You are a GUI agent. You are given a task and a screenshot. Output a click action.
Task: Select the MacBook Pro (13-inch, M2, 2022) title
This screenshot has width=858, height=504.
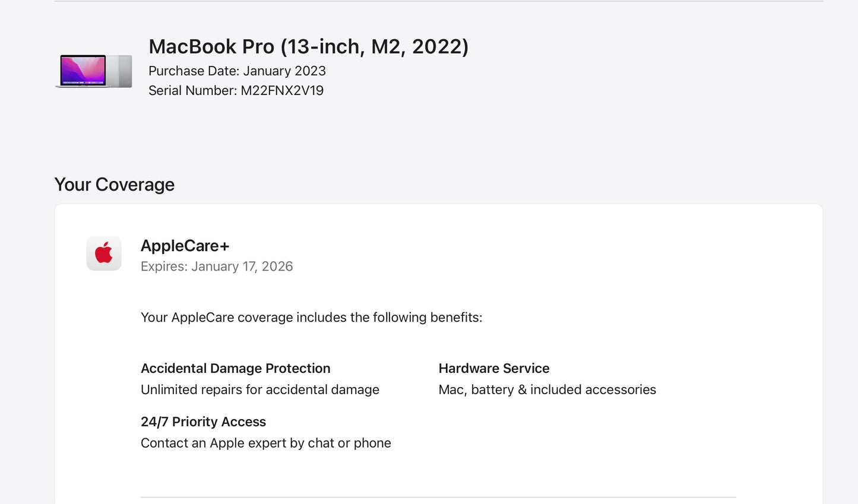(308, 46)
